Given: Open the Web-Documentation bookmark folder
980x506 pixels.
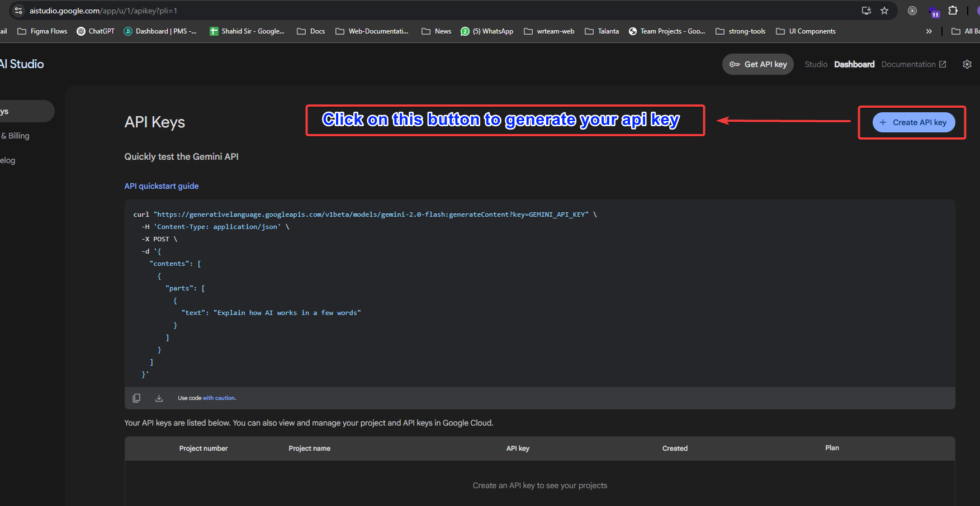Looking at the screenshot, I should pyautogui.click(x=372, y=31).
